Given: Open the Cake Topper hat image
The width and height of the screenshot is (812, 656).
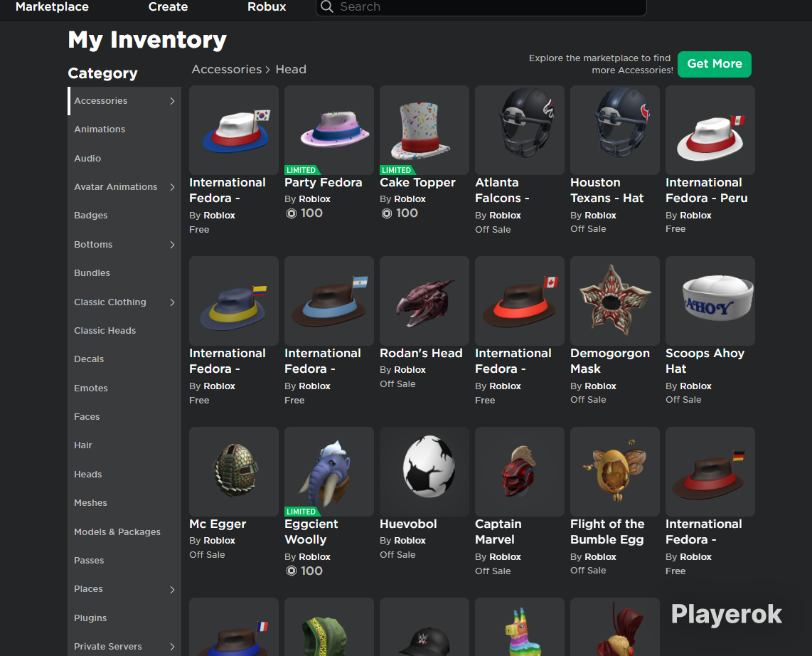Looking at the screenshot, I should pyautogui.click(x=424, y=130).
